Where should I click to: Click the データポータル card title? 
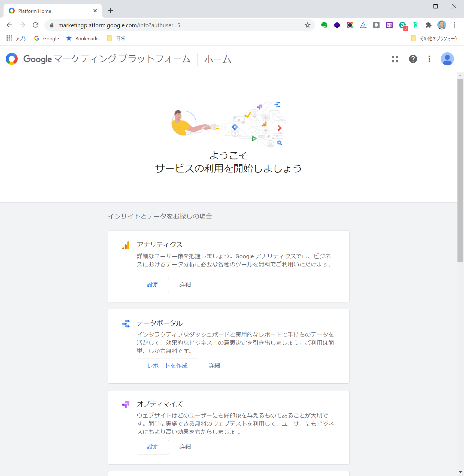pyautogui.click(x=160, y=323)
